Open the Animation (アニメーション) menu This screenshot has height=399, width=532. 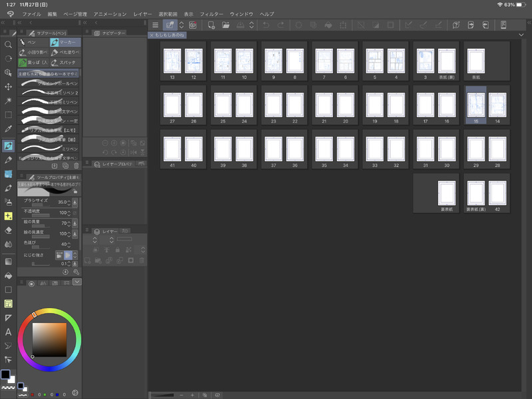(110, 14)
